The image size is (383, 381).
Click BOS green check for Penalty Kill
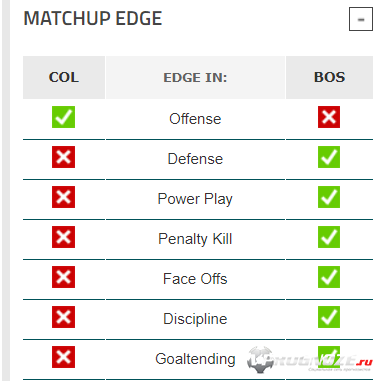[329, 237]
